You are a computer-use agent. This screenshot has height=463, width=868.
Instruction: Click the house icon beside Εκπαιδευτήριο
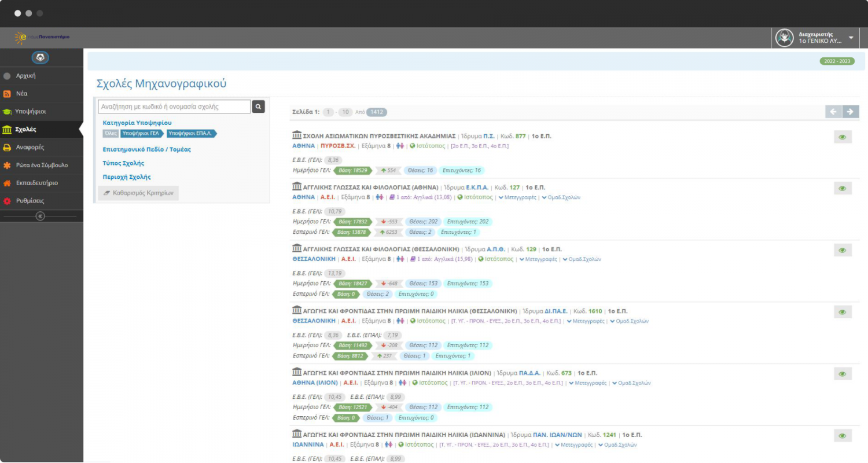click(7, 183)
